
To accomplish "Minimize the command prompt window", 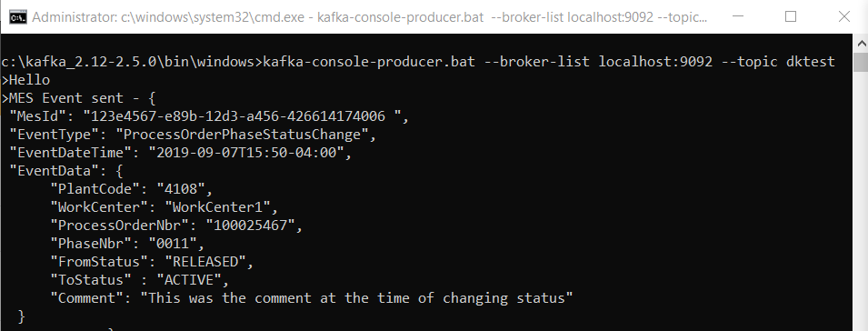I will 737,16.
